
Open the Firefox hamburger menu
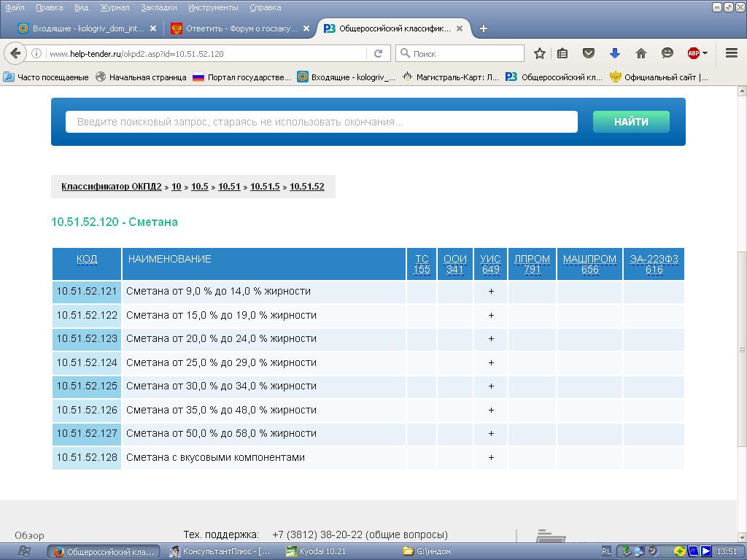(731, 53)
